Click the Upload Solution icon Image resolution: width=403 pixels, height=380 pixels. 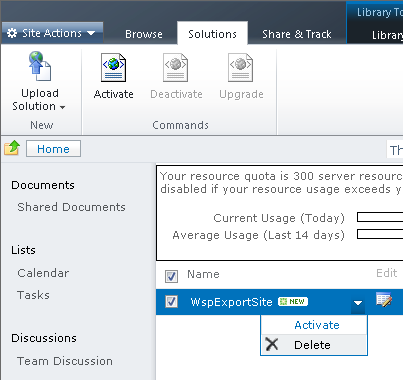coord(40,66)
